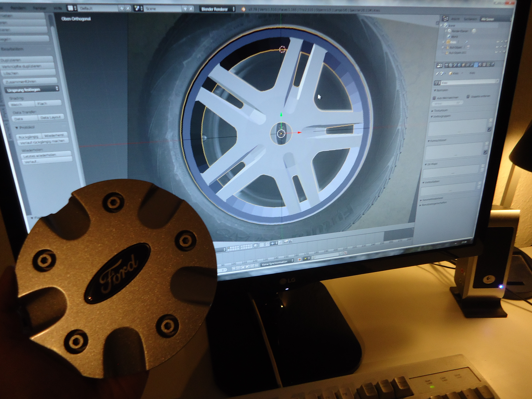The width and height of the screenshot is (532, 399).
Task: Click the Data Layout button
Action: [x=51, y=117]
